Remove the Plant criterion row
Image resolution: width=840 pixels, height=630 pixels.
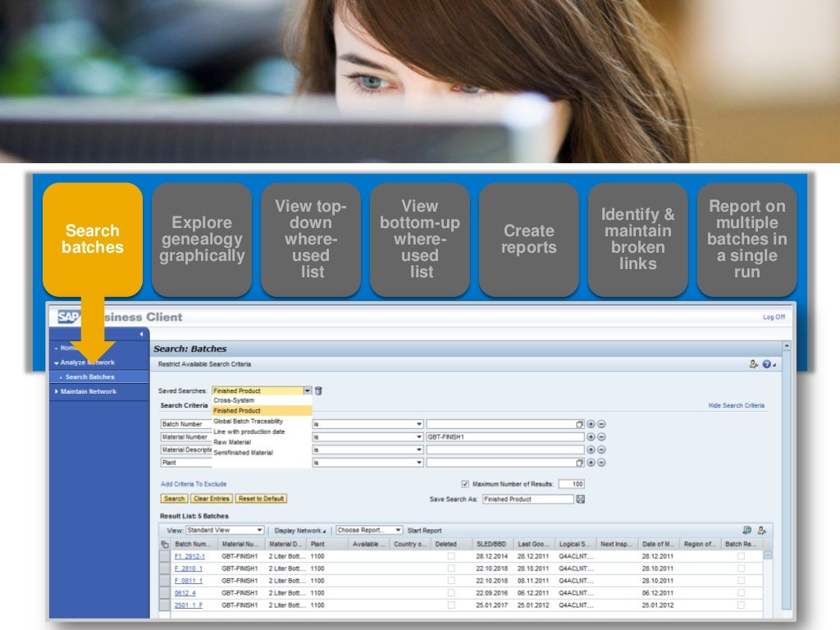601,463
